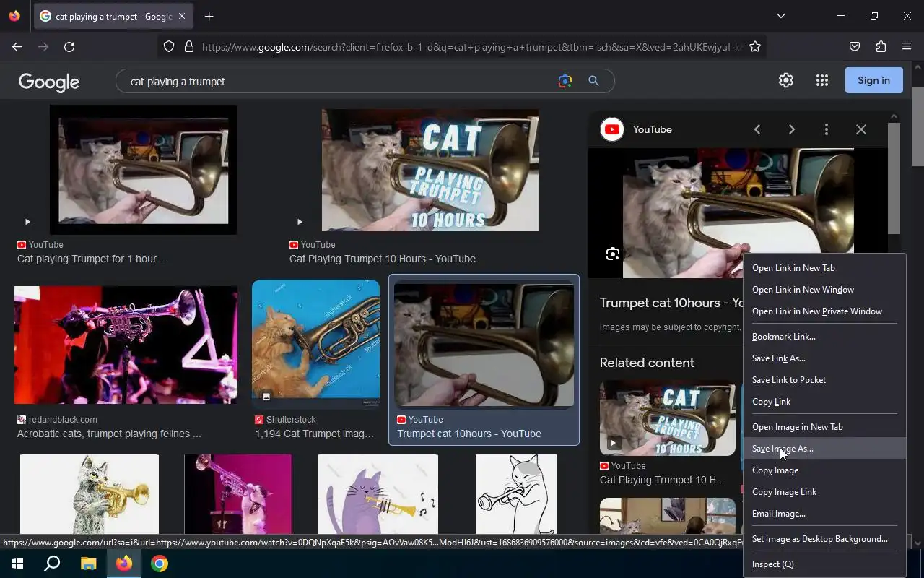Choose Email Image entry

[824, 514]
